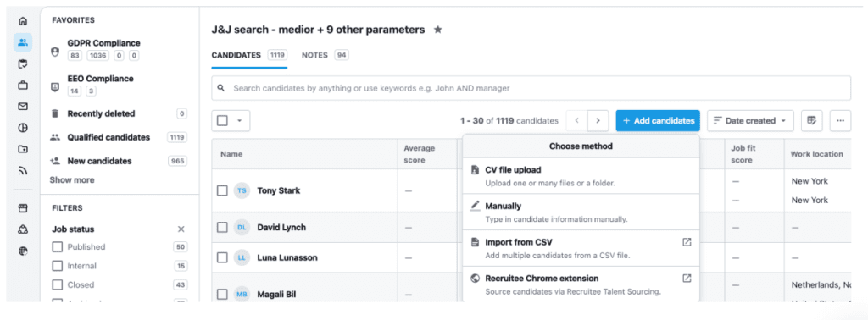Open Recently deleted list

click(102, 113)
